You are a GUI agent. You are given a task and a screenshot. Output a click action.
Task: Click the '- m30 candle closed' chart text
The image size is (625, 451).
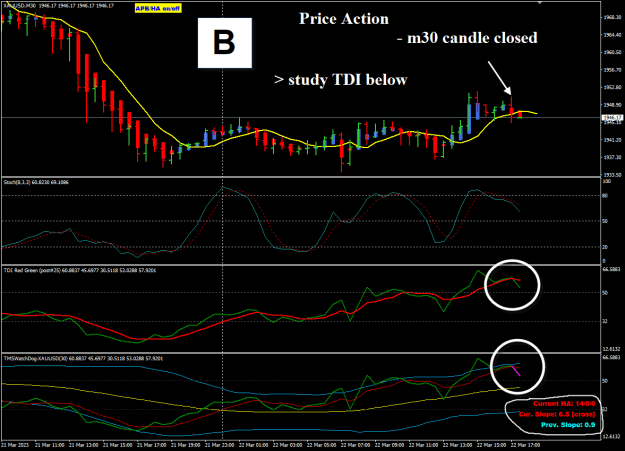pos(468,38)
